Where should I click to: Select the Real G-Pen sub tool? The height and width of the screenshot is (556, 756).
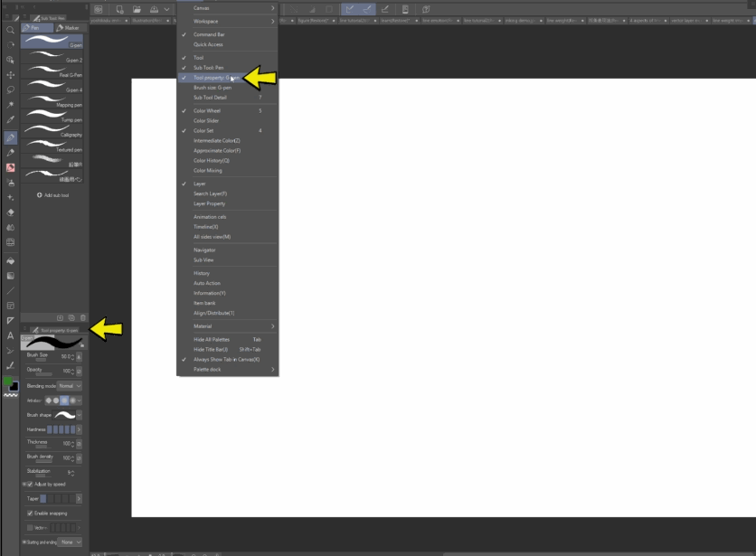[52, 71]
